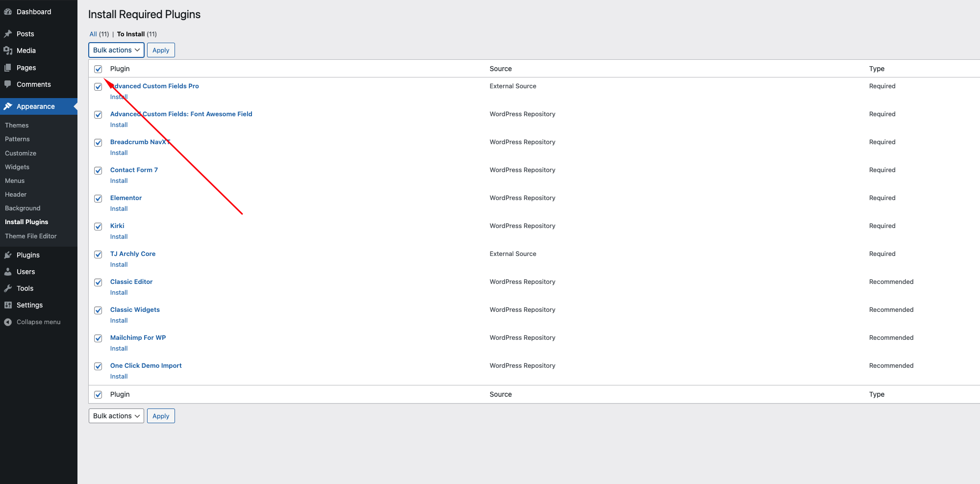Toggle select-all checkbox in table footer
This screenshot has width=980, height=484.
tap(98, 395)
